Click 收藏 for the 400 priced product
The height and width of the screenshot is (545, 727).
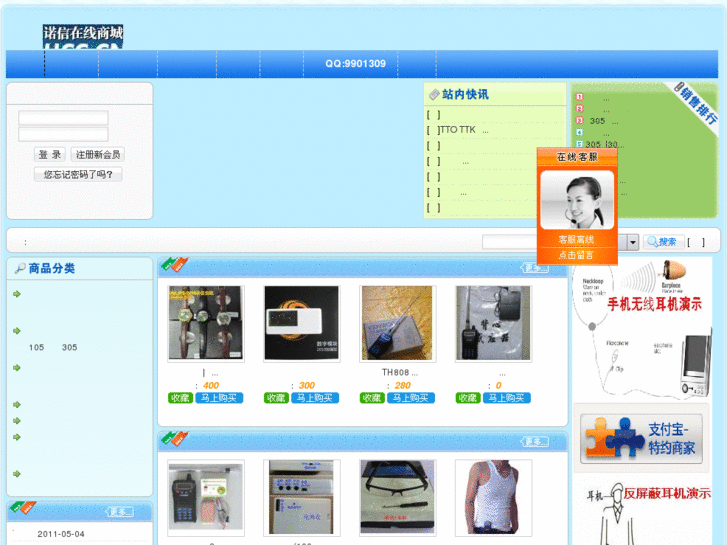pos(180,398)
